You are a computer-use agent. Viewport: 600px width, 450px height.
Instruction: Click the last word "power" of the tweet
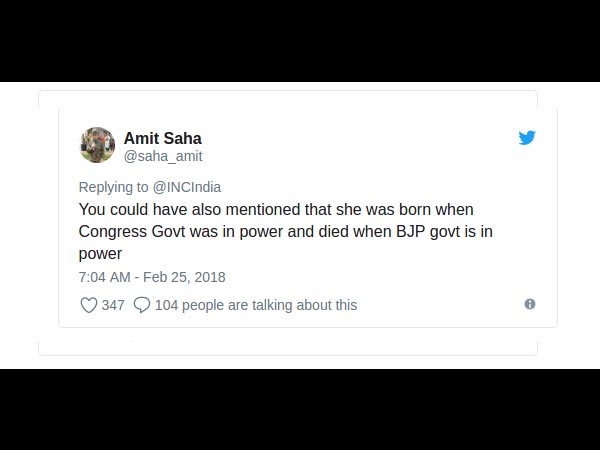pos(99,254)
